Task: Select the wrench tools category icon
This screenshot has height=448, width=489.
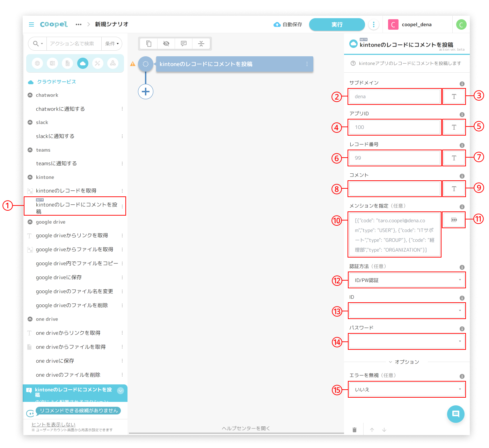Action: click(97, 63)
